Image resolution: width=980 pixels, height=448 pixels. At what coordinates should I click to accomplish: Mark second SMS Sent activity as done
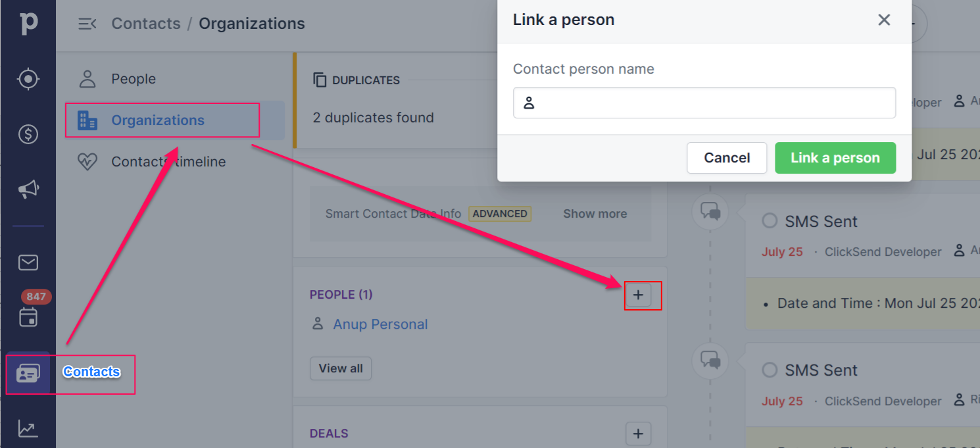click(770, 370)
